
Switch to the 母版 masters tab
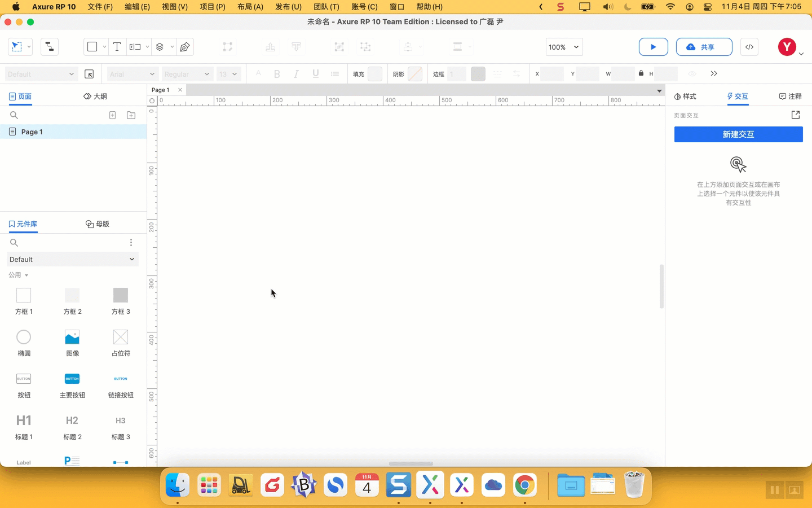click(x=98, y=224)
